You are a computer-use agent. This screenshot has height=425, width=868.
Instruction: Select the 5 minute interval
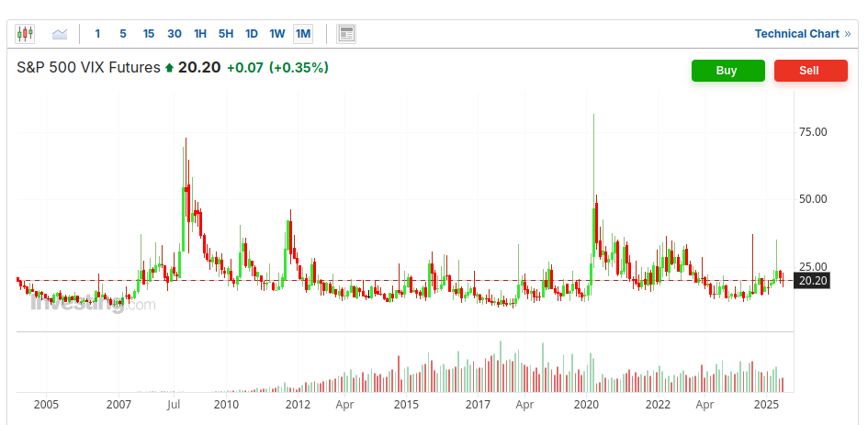(123, 34)
